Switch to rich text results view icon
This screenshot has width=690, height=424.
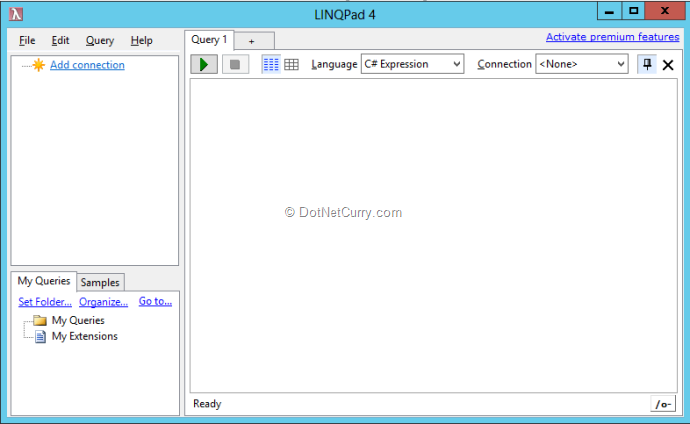(271, 65)
